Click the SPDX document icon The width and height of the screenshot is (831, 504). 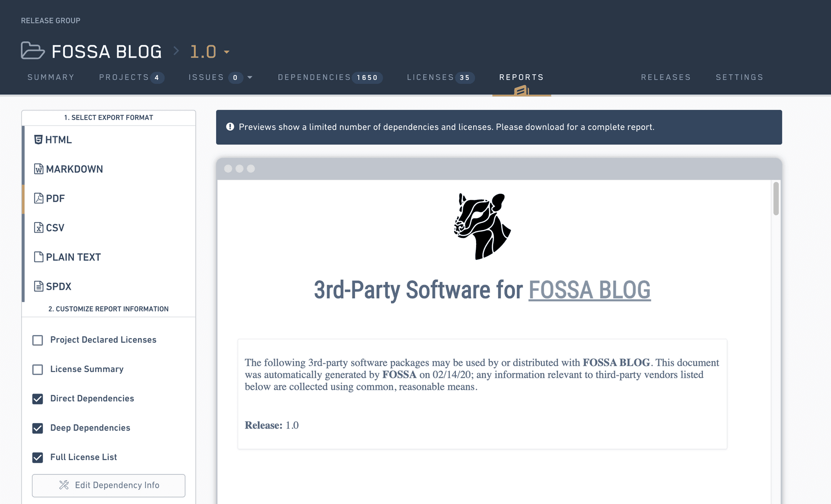coord(39,286)
